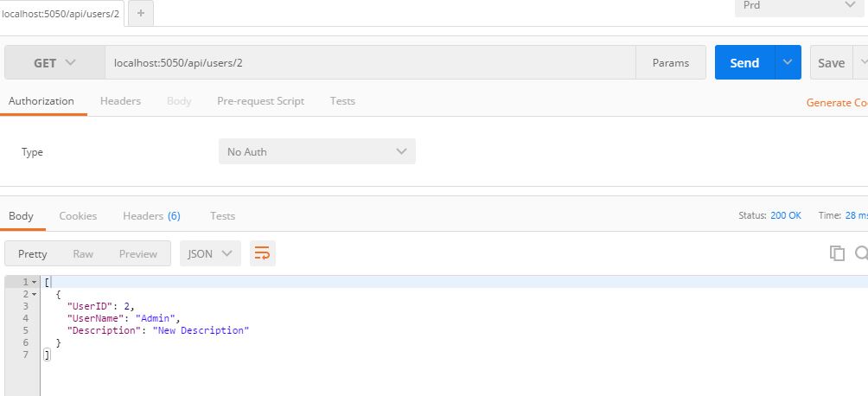The image size is (868, 396).
Task: Open the No Auth type dropdown
Action: [x=316, y=151]
